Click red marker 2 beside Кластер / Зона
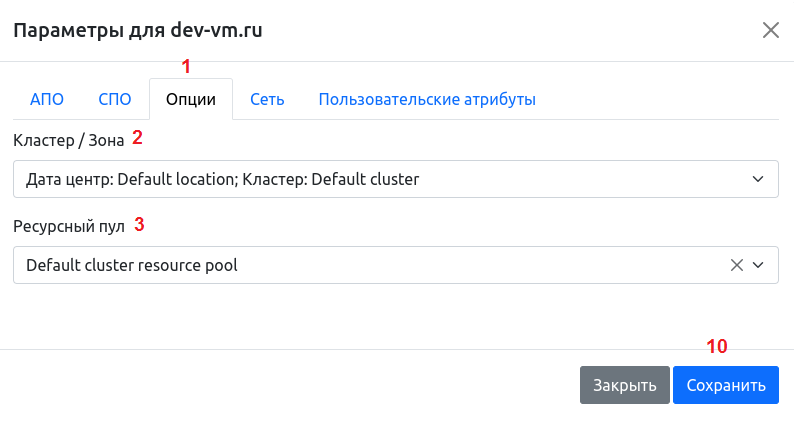Image resolution: width=798 pixels, height=423 pixels. click(x=138, y=138)
